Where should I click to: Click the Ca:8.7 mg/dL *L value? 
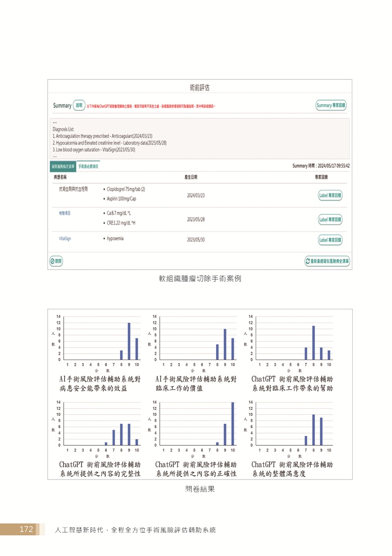(119, 213)
